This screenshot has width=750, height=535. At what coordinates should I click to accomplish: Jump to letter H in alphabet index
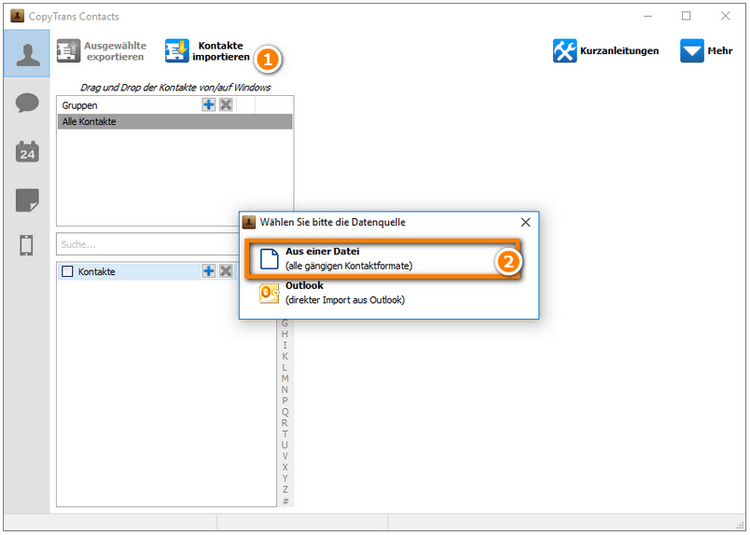coord(285,334)
